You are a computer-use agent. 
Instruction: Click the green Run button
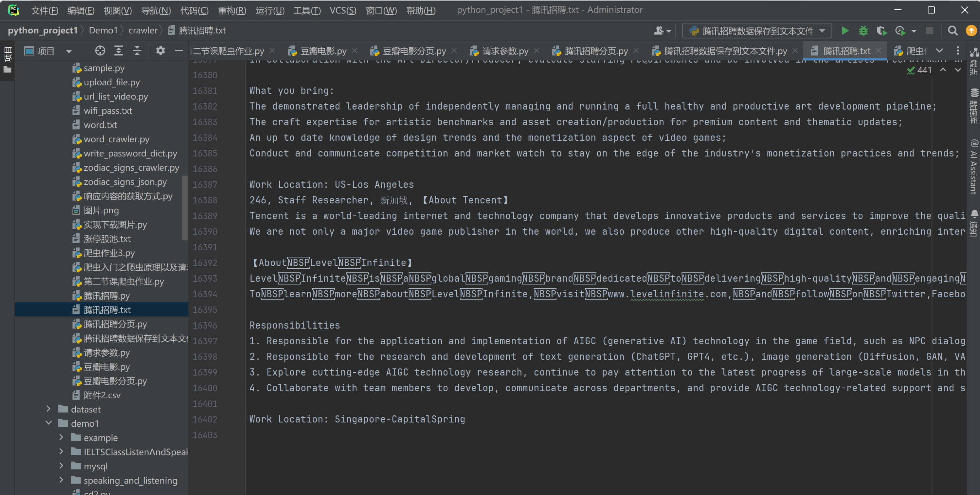click(x=845, y=31)
